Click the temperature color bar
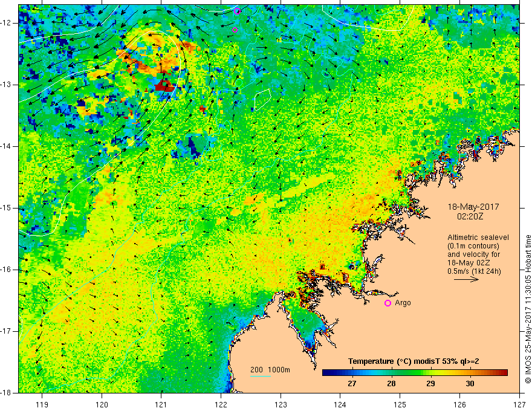The height and width of the screenshot is (411, 532). point(415,372)
